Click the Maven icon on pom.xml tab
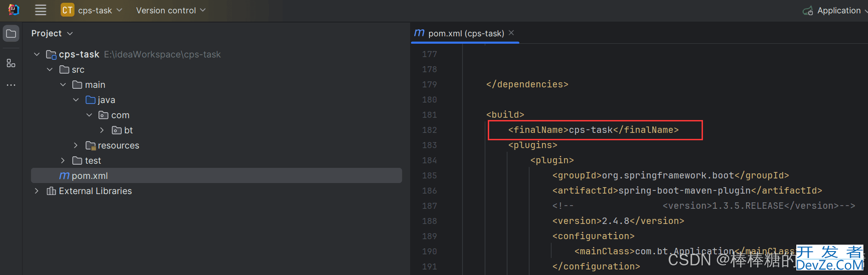This screenshot has height=275, width=868. tap(419, 33)
